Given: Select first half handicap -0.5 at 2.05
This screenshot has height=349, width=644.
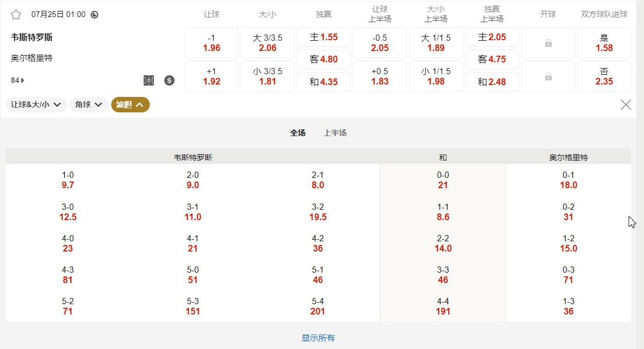Looking at the screenshot, I should (x=380, y=43).
